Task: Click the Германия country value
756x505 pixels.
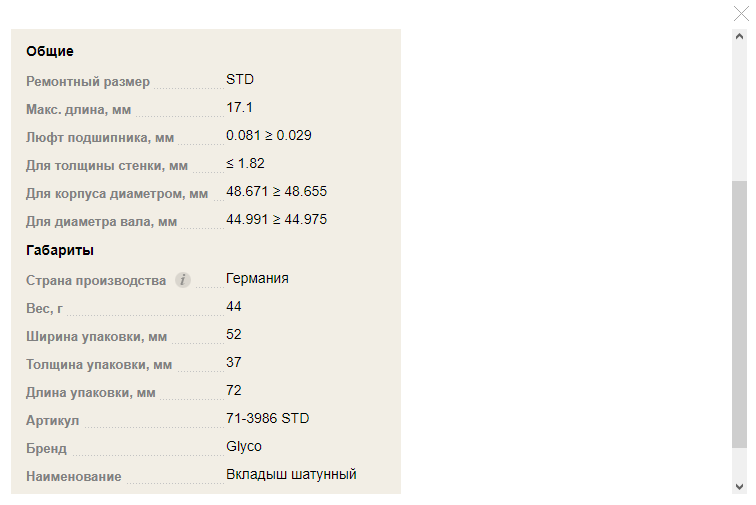Action: point(257,278)
